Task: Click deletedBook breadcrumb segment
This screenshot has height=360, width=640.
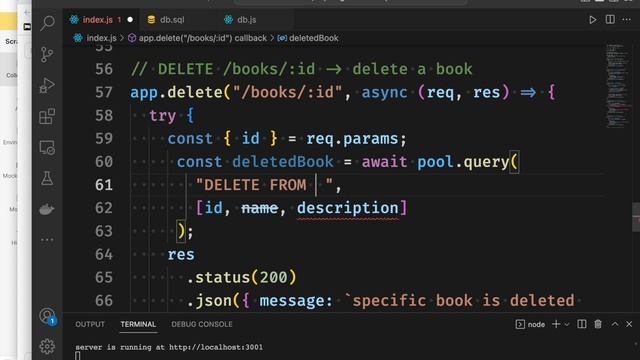Action: tap(313, 38)
